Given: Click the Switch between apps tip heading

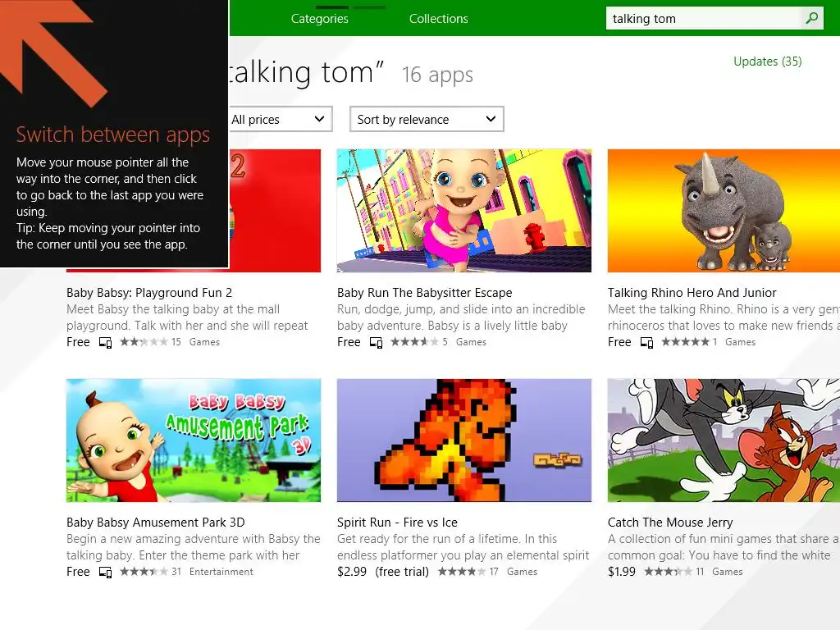Looking at the screenshot, I should click(x=112, y=135).
